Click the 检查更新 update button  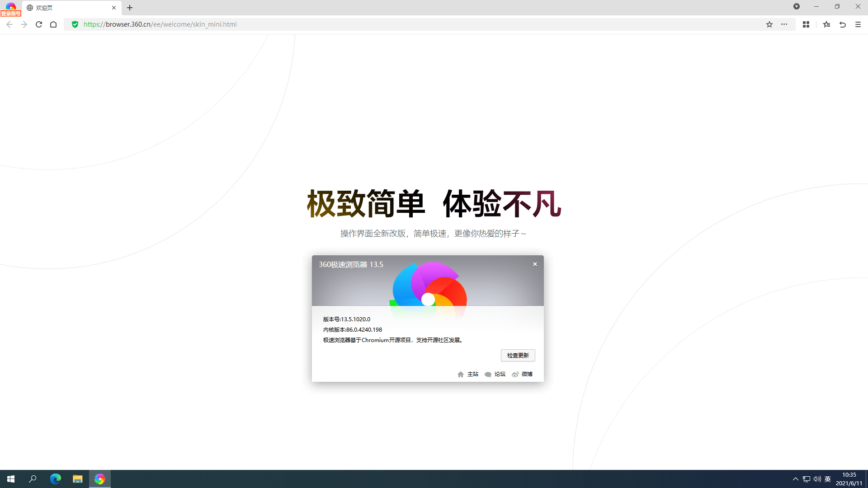518,355
